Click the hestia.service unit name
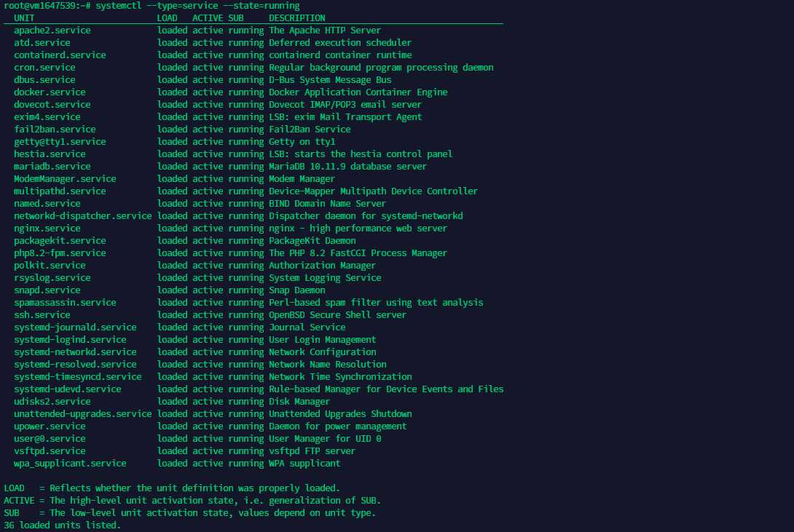The image size is (794, 532). coord(50,154)
